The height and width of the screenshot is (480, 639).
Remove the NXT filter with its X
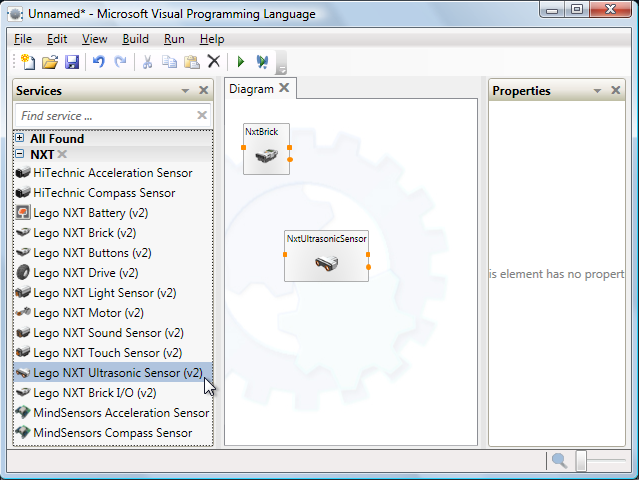point(62,154)
